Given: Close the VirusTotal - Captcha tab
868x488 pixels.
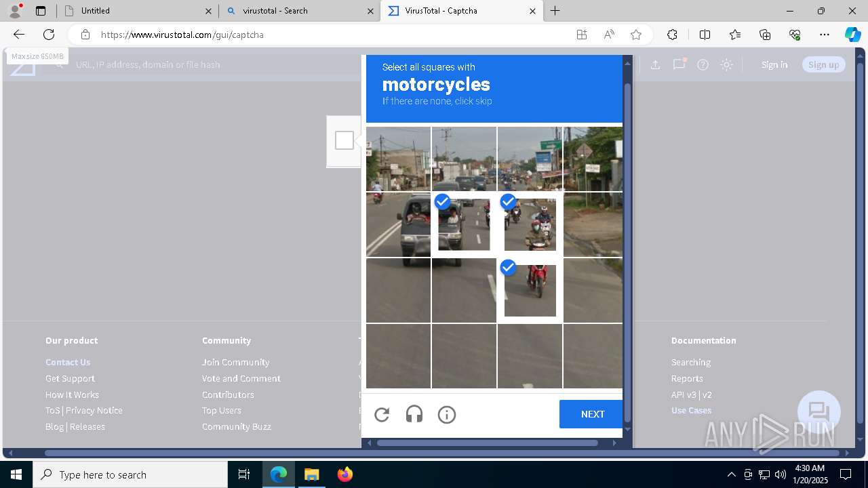Looking at the screenshot, I should (x=532, y=11).
